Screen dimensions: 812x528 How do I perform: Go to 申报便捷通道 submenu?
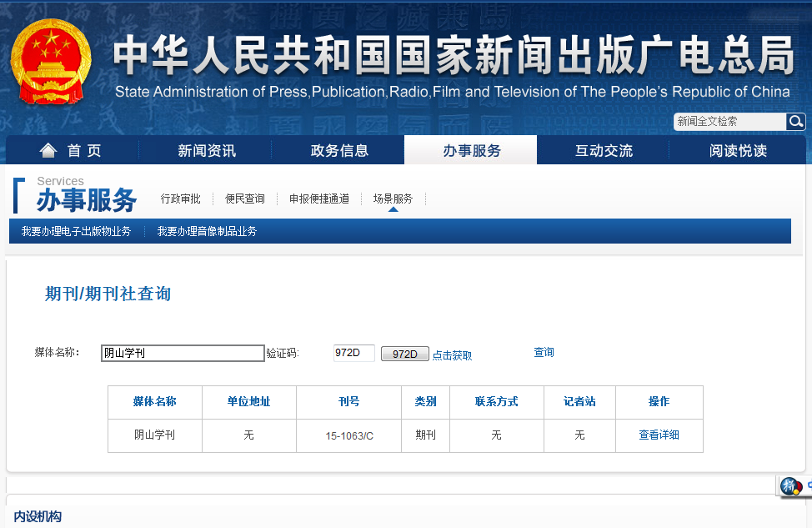[x=319, y=199]
